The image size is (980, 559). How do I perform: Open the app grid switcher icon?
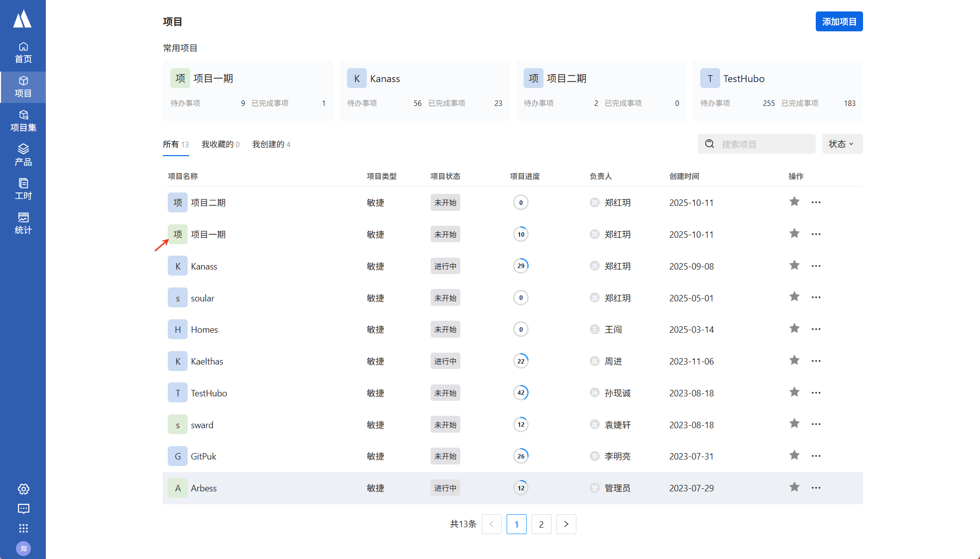pyautogui.click(x=23, y=528)
